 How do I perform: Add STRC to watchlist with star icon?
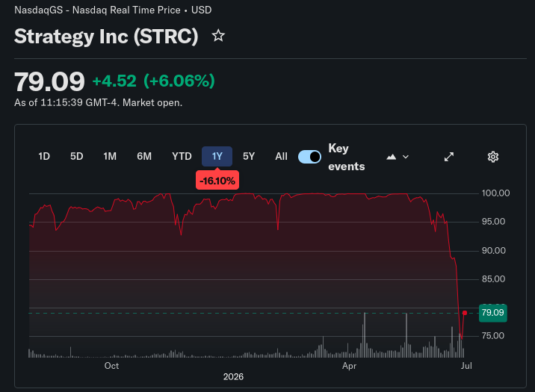(218, 36)
